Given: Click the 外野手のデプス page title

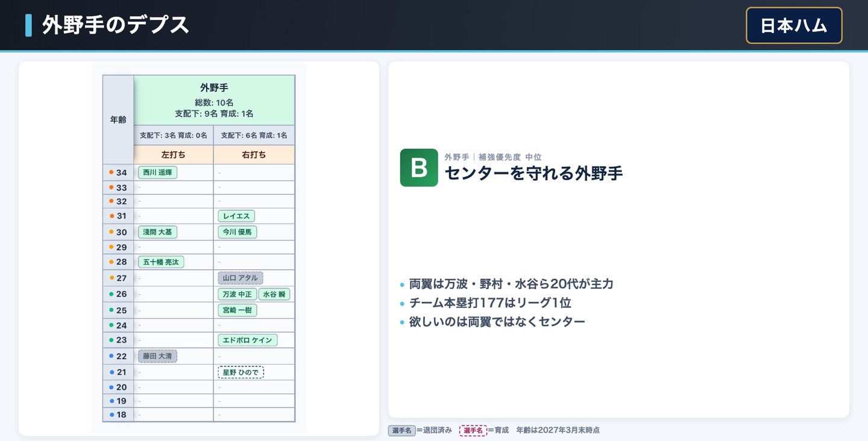Looking at the screenshot, I should coord(116,25).
